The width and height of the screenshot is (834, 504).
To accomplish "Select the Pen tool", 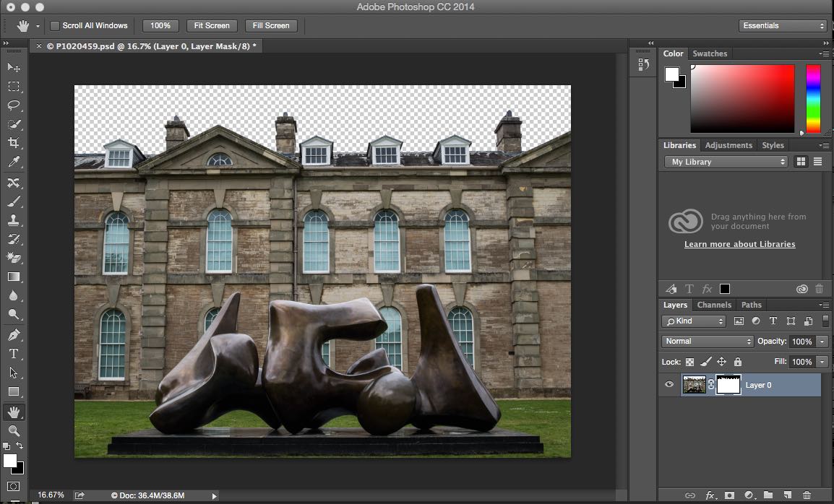I will pyautogui.click(x=14, y=335).
